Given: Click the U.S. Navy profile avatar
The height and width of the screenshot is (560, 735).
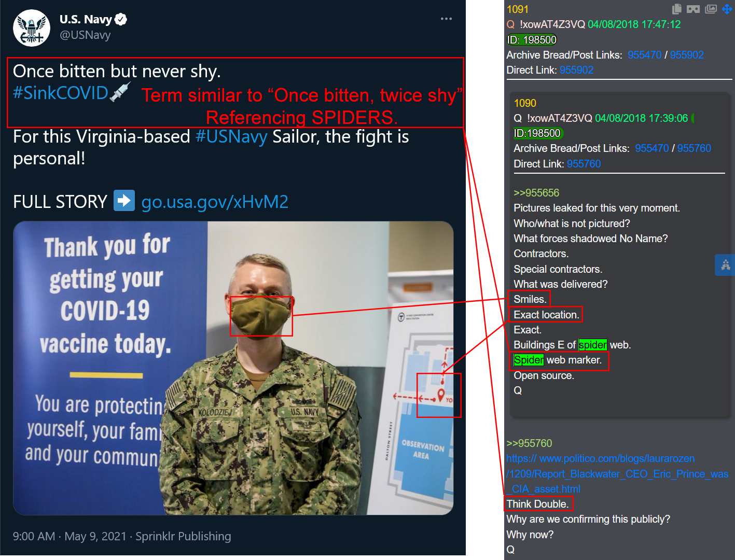Looking at the screenshot, I should point(32,28).
